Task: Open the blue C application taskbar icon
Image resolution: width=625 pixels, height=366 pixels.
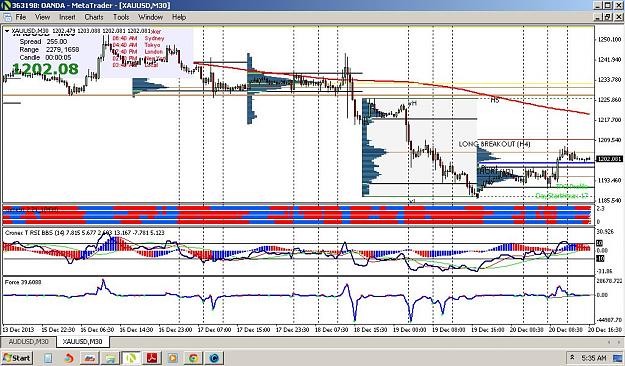Action: (x=214, y=358)
